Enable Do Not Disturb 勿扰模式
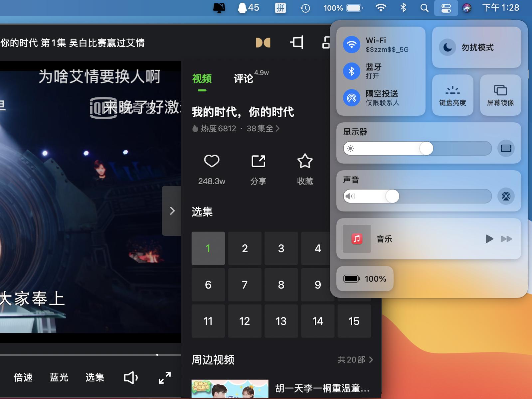Image resolution: width=532 pixels, height=399 pixels. pyautogui.click(x=476, y=47)
